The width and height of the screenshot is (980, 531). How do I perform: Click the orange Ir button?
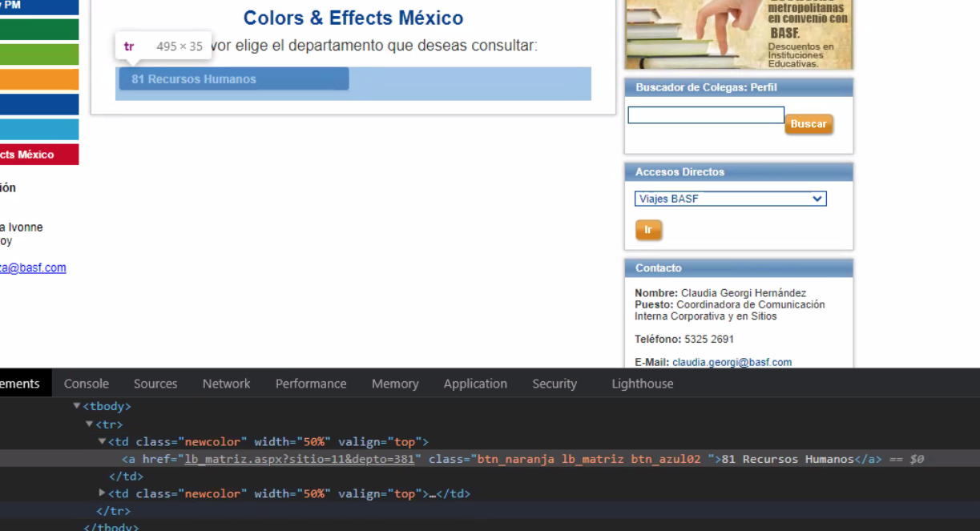click(648, 230)
